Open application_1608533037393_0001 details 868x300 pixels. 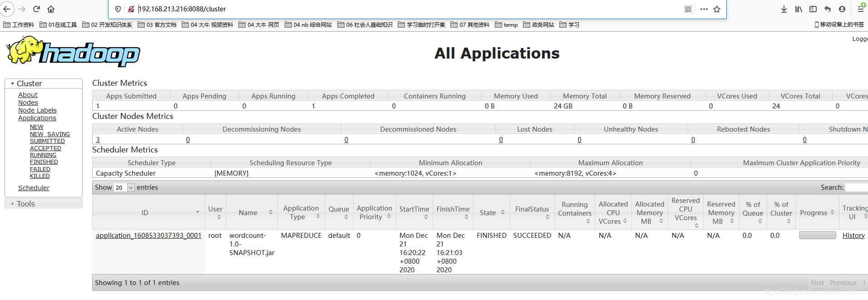(x=148, y=236)
